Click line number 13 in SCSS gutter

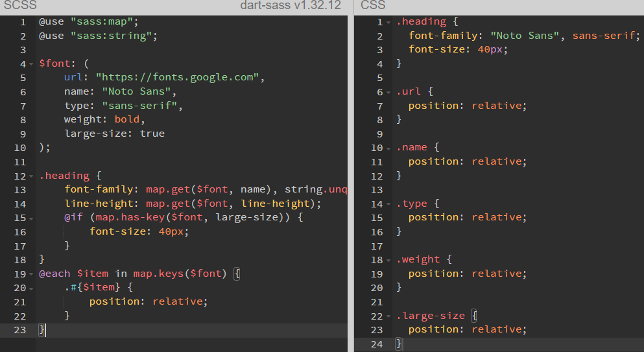[x=19, y=190]
